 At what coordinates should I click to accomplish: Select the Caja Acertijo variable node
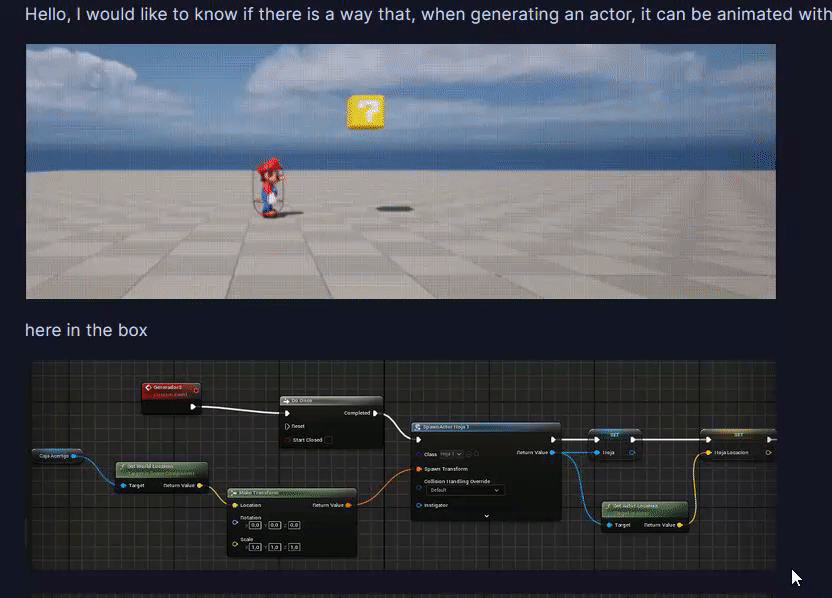[56, 456]
